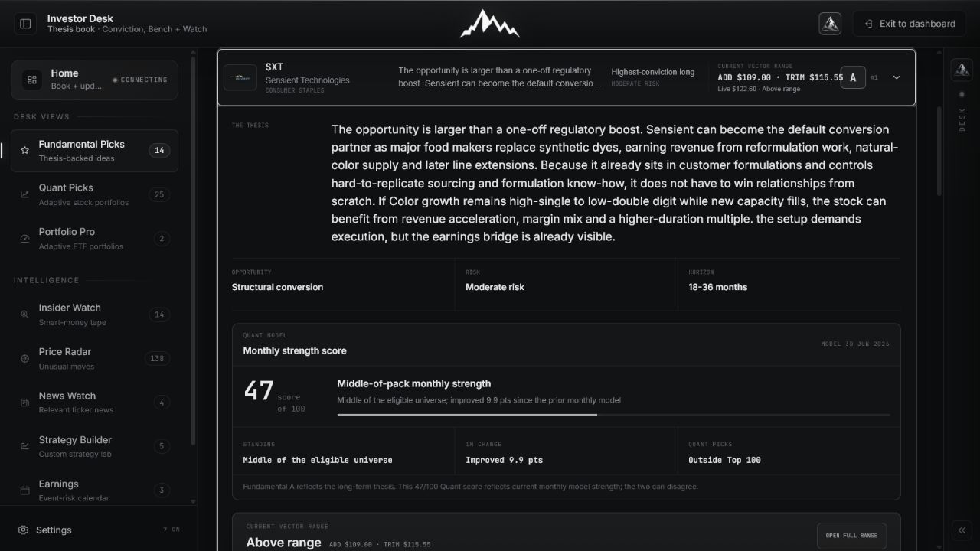The width and height of the screenshot is (980, 551).
Task: Open the mountain icon in the right Desk rail
Action: [x=962, y=70]
